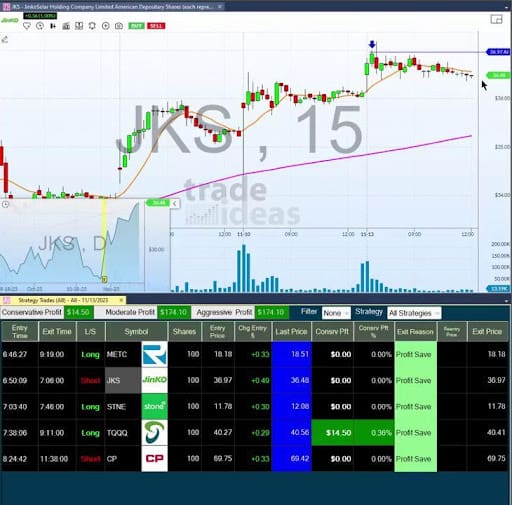Select the CP symbol cell
The height and width of the screenshot is (505, 512).
(123, 459)
